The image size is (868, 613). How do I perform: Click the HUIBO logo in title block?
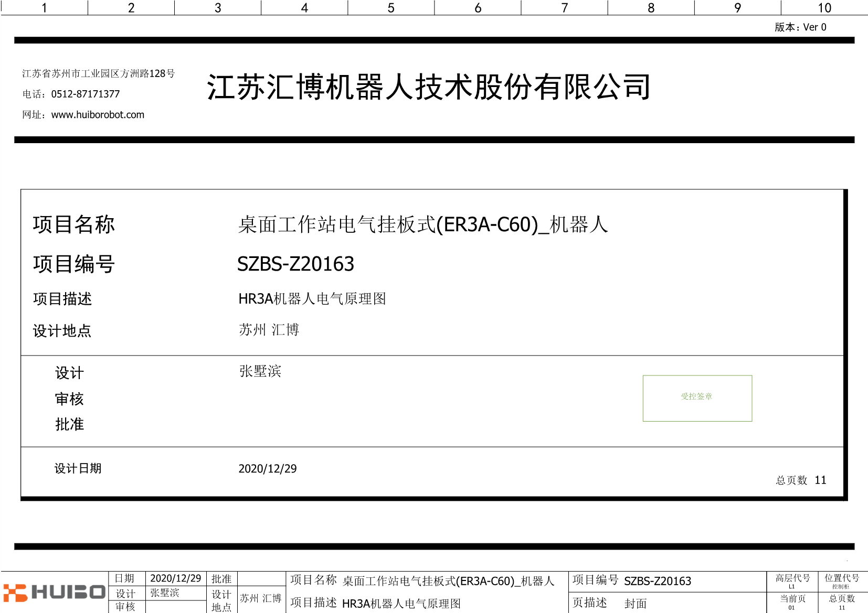(x=54, y=592)
